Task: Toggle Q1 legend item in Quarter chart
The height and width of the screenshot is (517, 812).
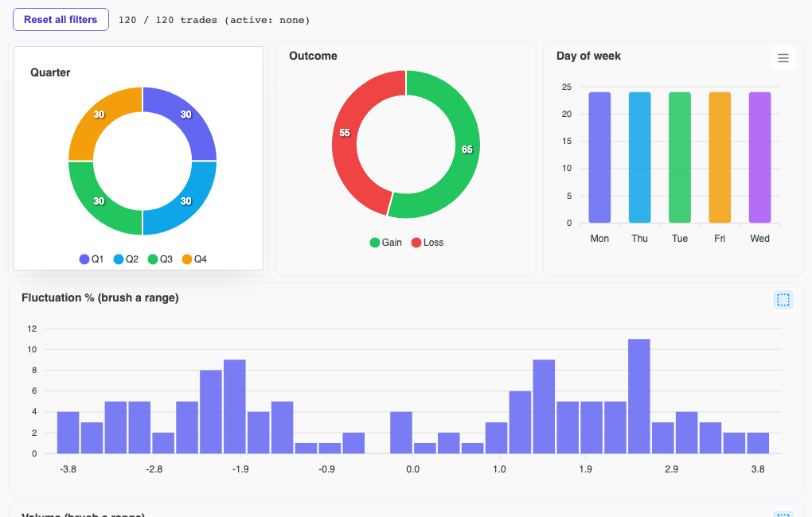Action: coord(92,259)
